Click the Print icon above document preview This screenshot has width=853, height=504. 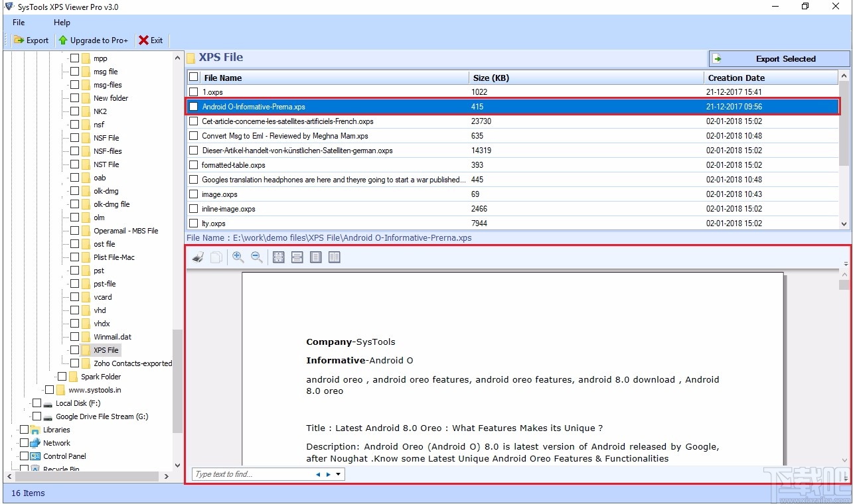[x=197, y=257]
